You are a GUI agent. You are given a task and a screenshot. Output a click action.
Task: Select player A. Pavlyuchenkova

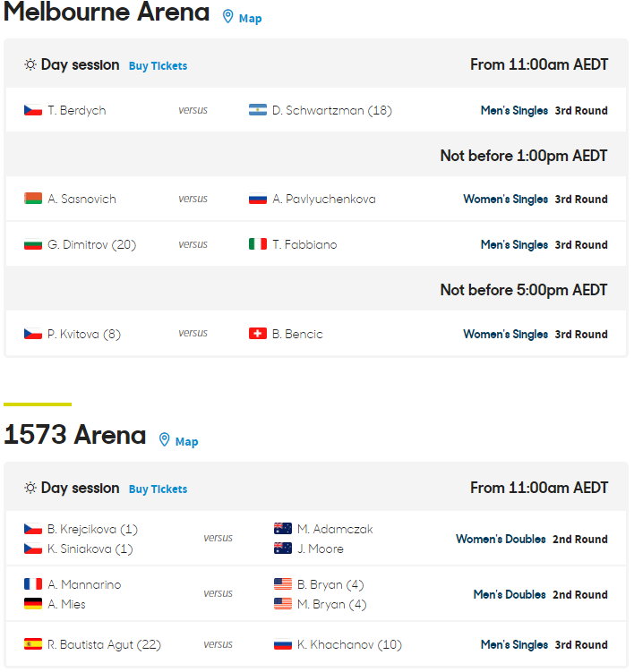click(x=324, y=200)
